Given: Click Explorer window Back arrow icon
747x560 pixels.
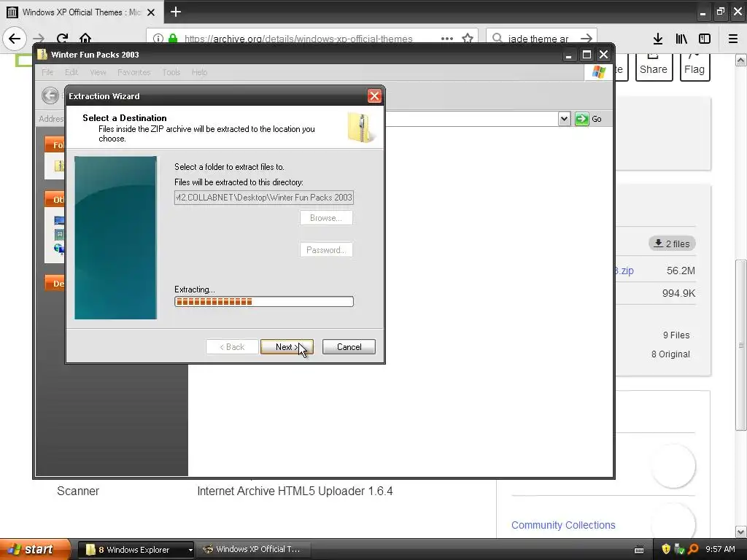Looking at the screenshot, I should 50,96.
